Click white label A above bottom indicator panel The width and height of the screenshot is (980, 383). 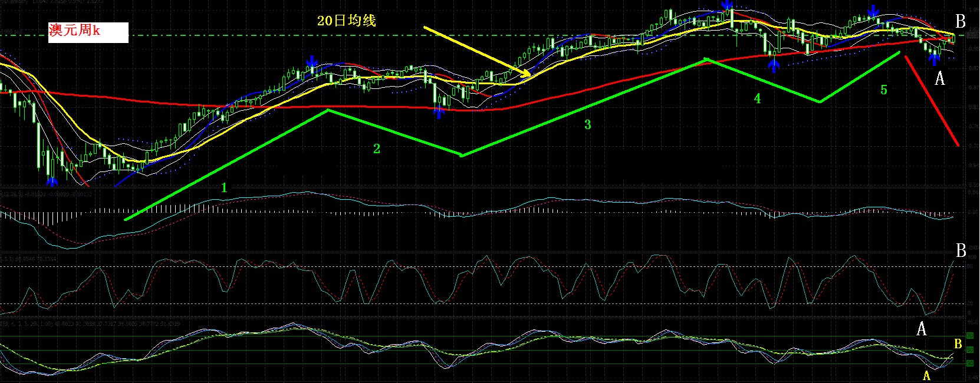click(922, 329)
